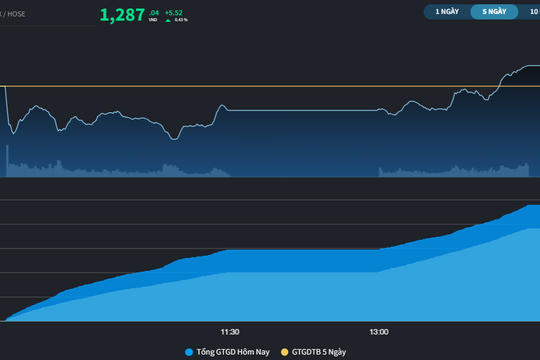Image resolution: width=540 pixels, height=360 pixels.
Task: Click the yellow reference price line
Action: 270,86
